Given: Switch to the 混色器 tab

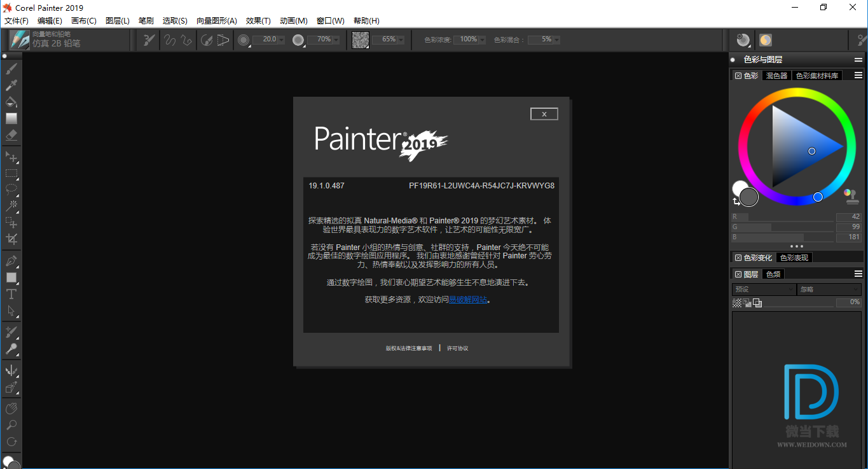Looking at the screenshot, I should coord(776,76).
